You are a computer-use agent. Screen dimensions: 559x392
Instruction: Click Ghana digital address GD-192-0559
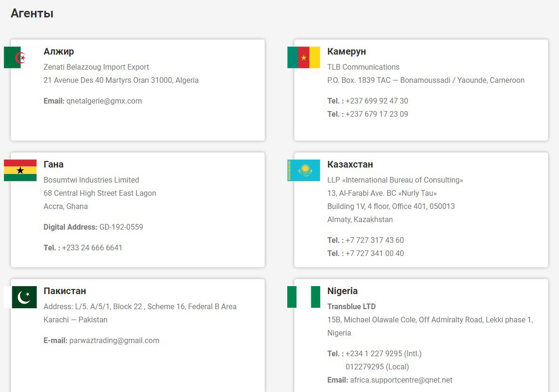pos(121,227)
